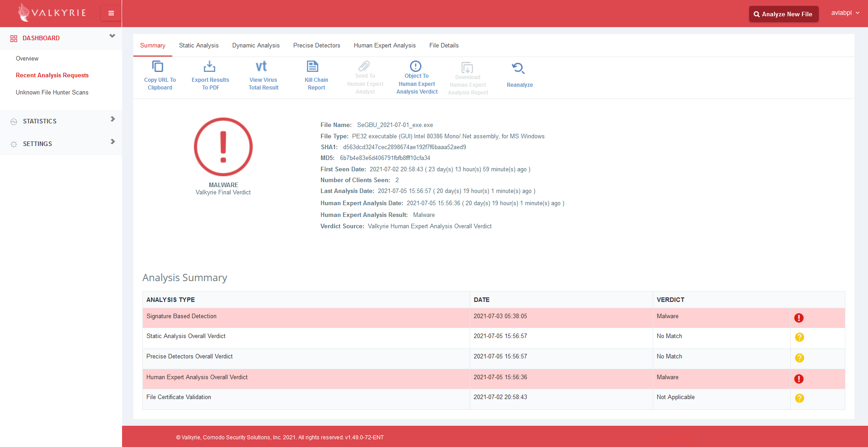Click the large red Malware verdict icon

coord(223,147)
